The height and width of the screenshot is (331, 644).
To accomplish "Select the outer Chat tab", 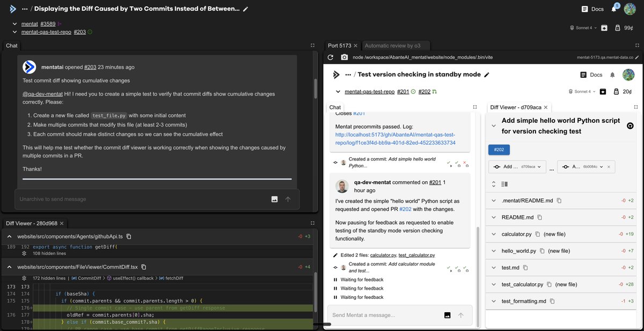I will pyautogui.click(x=12, y=46).
